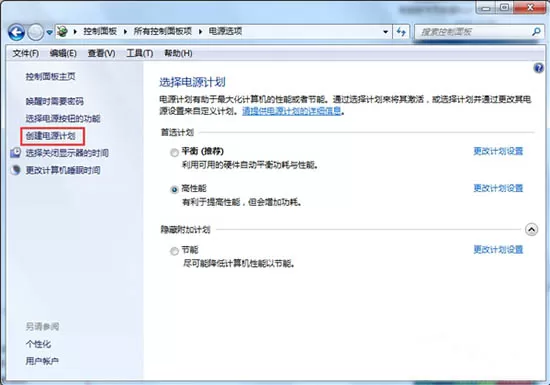The height and width of the screenshot is (385, 550).
Task: Maximize the Power Options window
Action: coord(504,7)
